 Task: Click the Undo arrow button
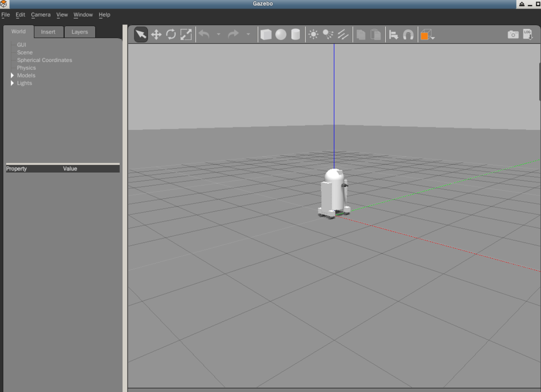click(204, 34)
